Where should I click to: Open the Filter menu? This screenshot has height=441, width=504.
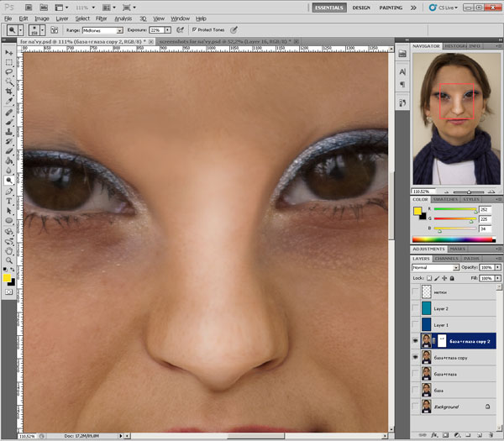pyautogui.click(x=101, y=18)
